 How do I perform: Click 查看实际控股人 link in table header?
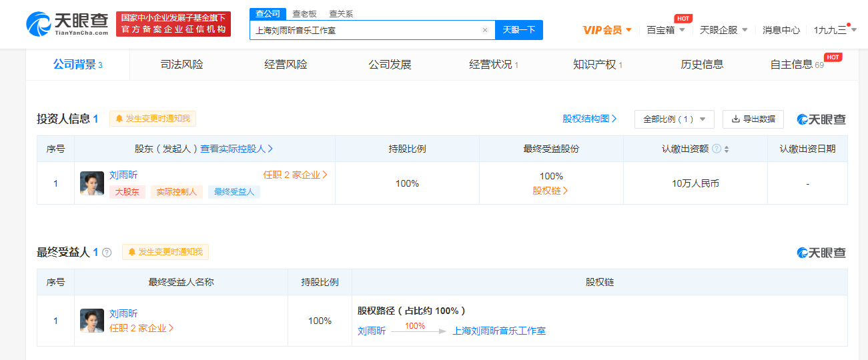pos(237,149)
